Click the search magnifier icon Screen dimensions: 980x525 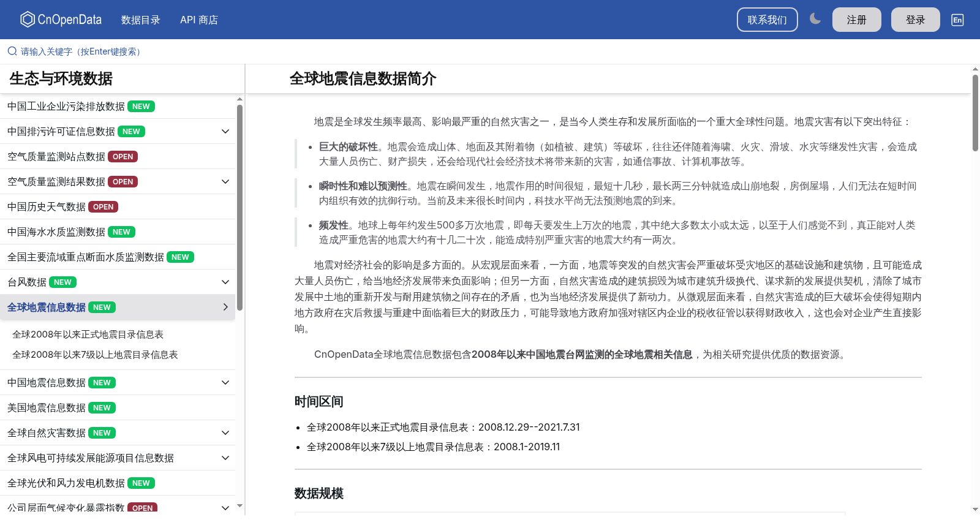coord(12,51)
